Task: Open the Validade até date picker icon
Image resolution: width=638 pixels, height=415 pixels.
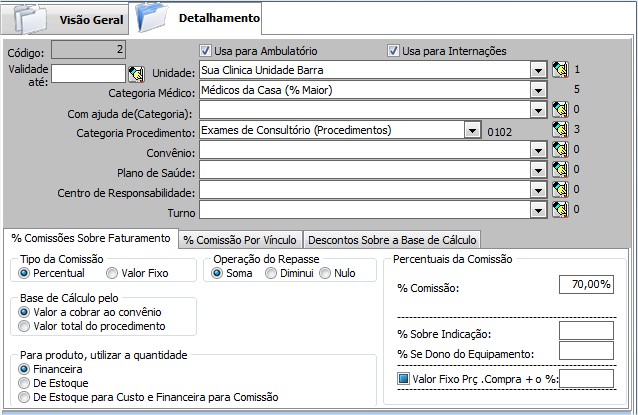Action: pyautogui.click(x=136, y=73)
